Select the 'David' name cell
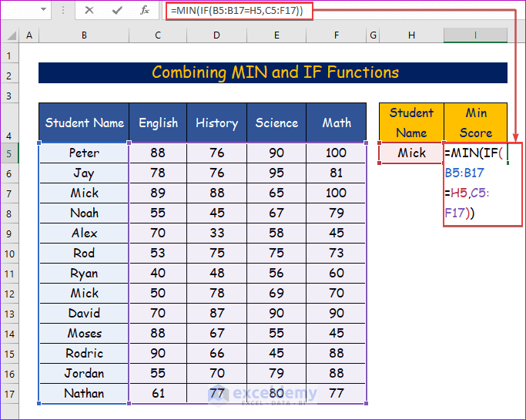This screenshot has width=526, height=420. [x=84, y=313]
